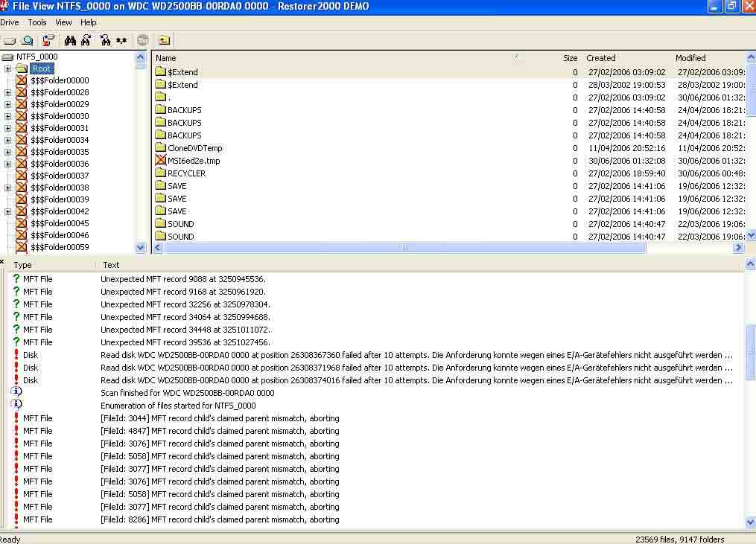Viewport: 756px width, 544px height.
Task: Click the Find Next binoculars icon
Action: click(x=86, y=41)
